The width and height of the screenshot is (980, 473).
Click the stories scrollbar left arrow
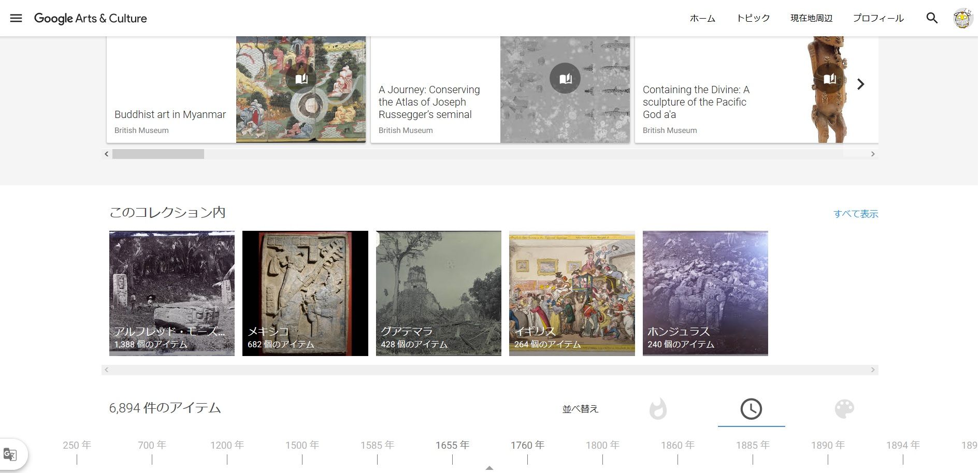(x=107, y=154)
